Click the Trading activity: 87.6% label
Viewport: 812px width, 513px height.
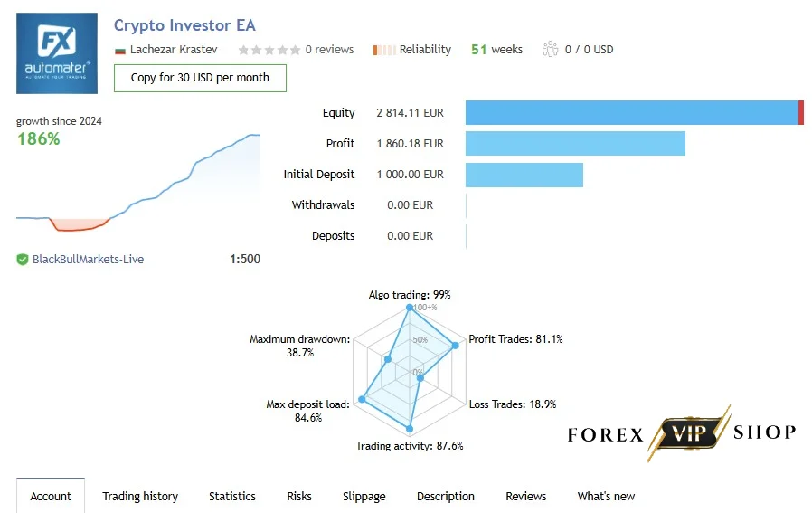pos(410,446)
